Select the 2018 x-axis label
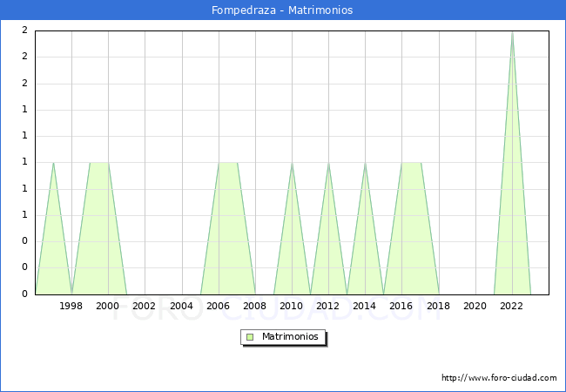 (439, 306)
